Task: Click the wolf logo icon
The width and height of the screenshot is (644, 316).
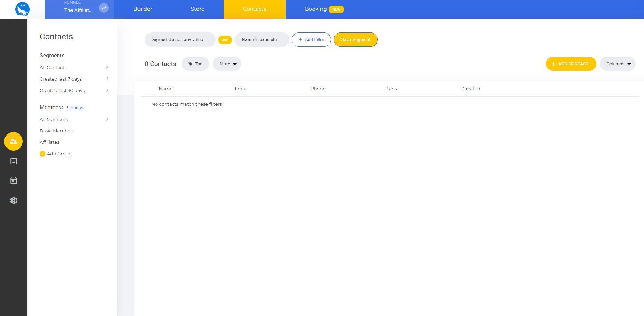Action: tap(22, 9)
